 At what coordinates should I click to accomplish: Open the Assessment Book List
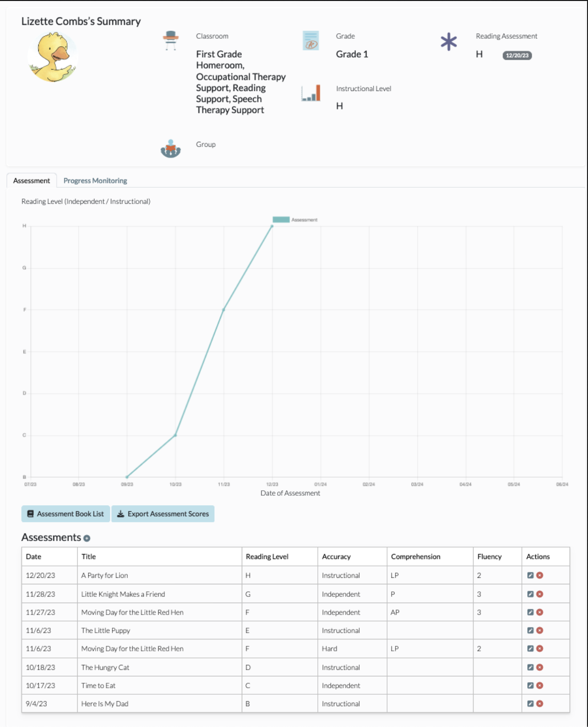(x=66, y=514)
